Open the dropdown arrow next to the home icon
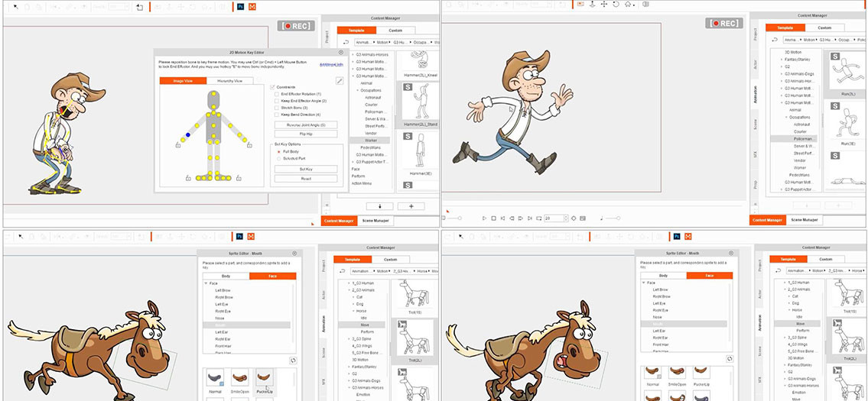 (x=634, y=5)
